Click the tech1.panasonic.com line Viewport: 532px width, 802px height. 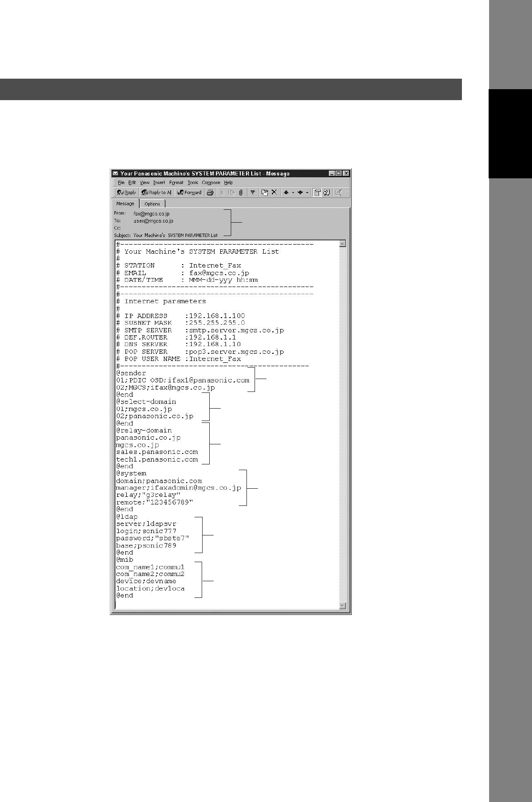[157, 460]
